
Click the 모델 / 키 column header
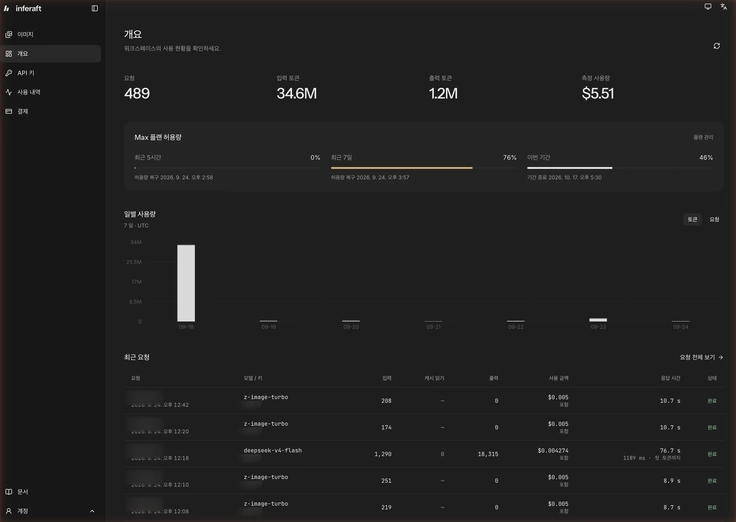253,378
